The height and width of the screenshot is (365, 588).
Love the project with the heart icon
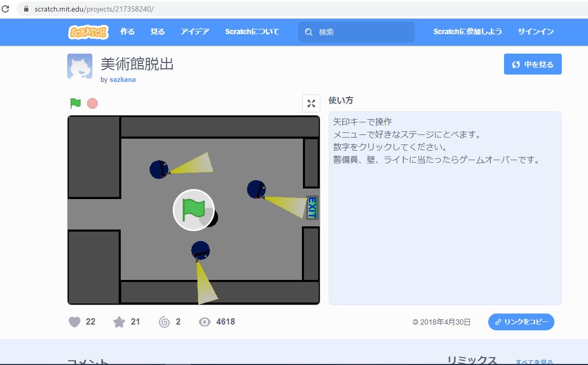75,321
